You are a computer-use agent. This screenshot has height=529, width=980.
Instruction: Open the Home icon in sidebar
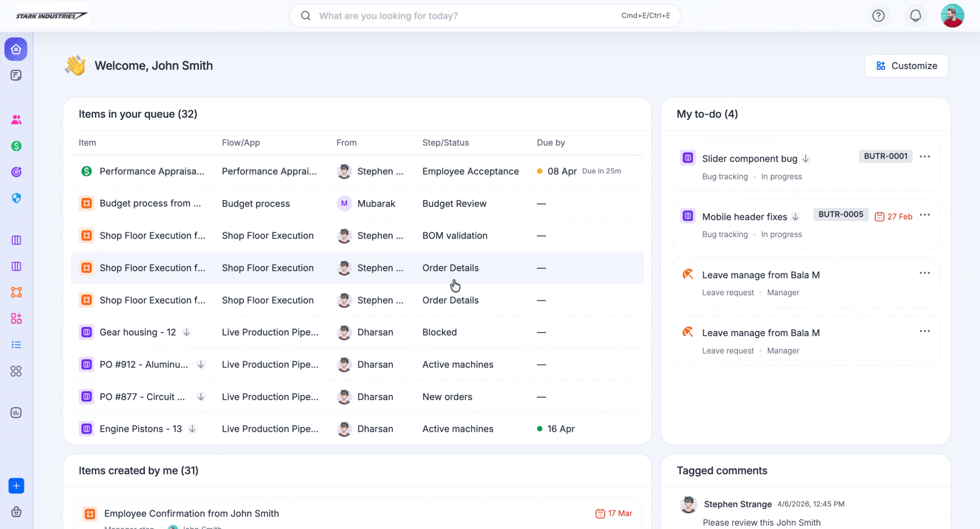[x=16, y=49]
